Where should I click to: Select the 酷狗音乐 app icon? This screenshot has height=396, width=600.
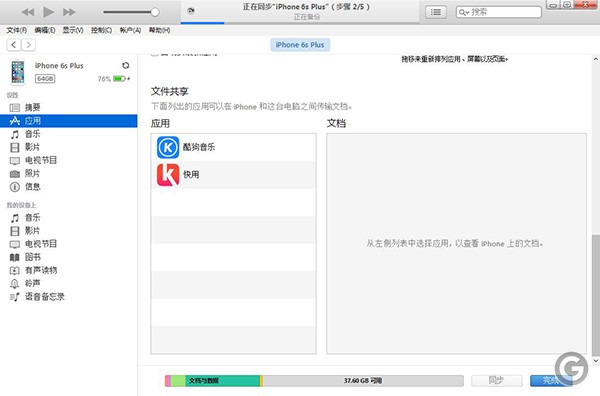[168, 147]
